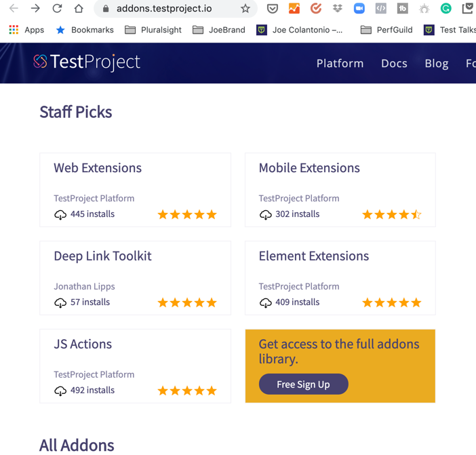This screenshot has width=476, height=455.
Task: Click the 445 installs text
Action: 93,214
